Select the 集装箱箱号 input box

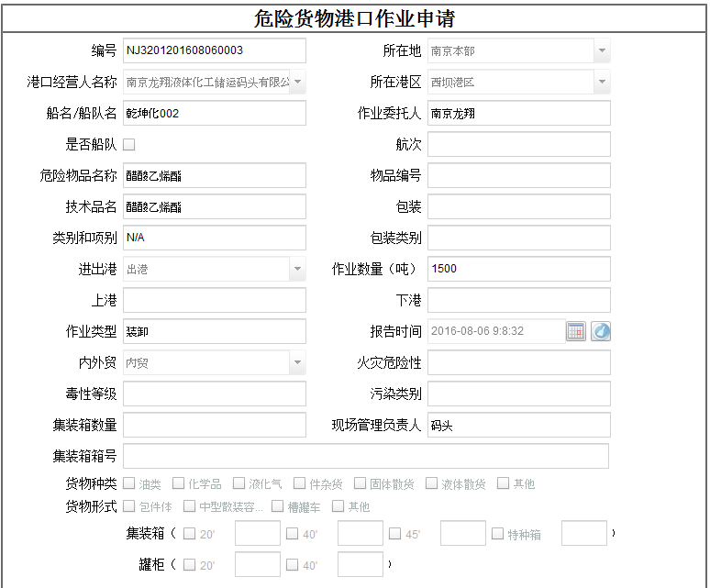pyautogui.click(x=365, y=456)
